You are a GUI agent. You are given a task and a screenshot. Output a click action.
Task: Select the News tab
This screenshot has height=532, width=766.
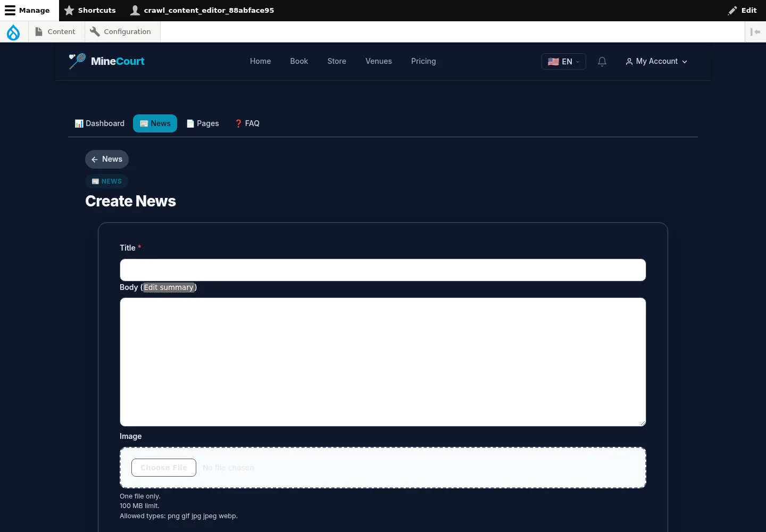click(x=155, y=123)
